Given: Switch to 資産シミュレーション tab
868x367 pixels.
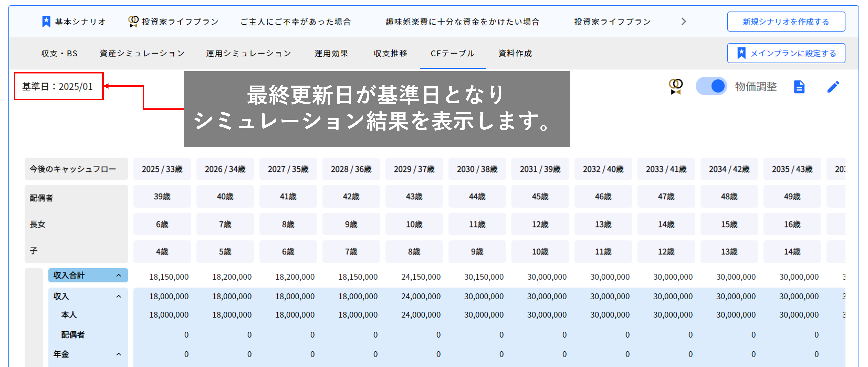Looking at the screenshot, I should pos(142,53).
